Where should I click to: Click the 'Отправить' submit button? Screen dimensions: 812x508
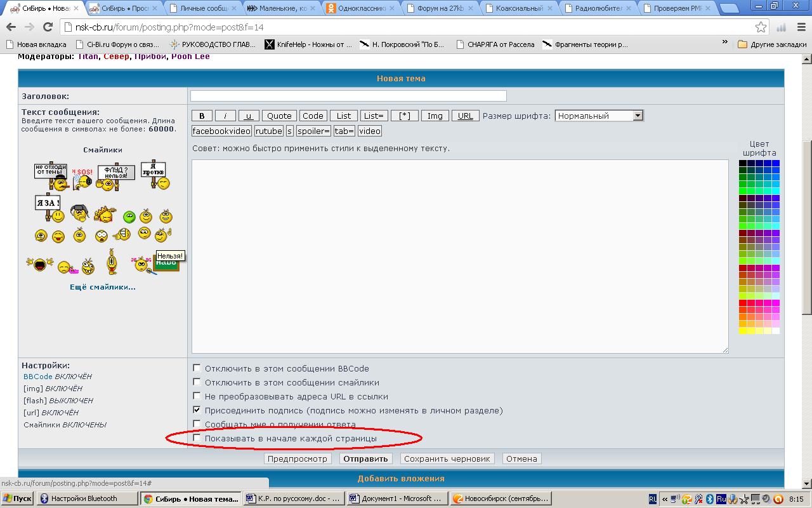[365, 458]
